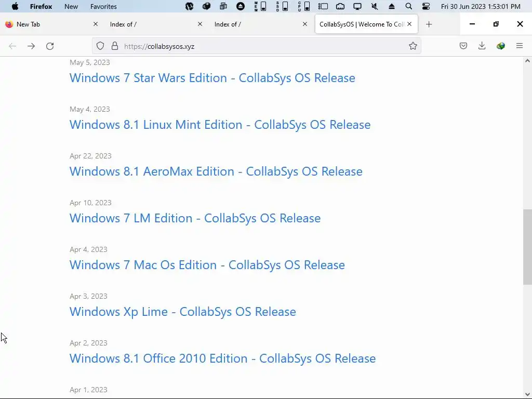Open the Firefox hamburger application menu
The image size is (532, 399).
tap(520, 46)
